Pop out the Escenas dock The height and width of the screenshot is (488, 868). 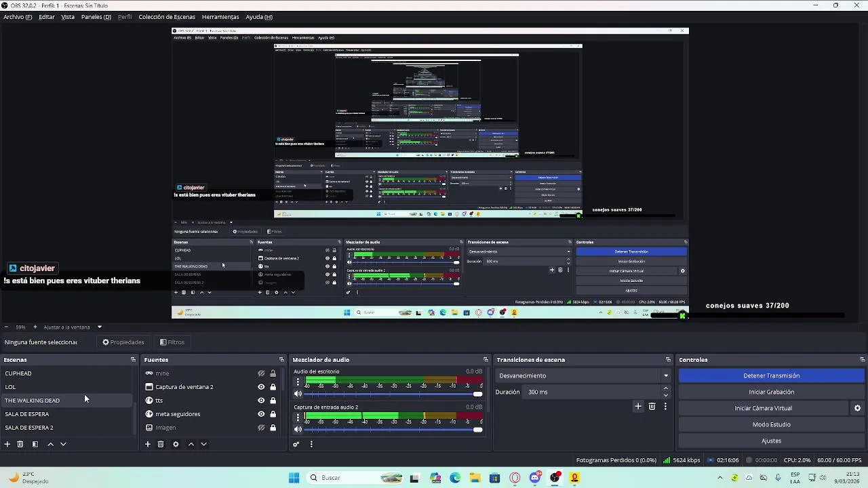click(133, 360)
